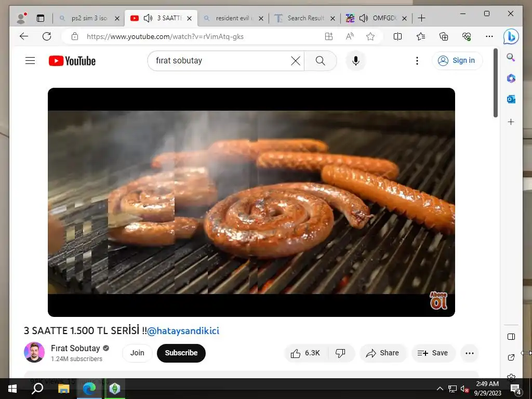Open Outlook in the sidebar
Viewport: 532px width, 399px height.
511,99
